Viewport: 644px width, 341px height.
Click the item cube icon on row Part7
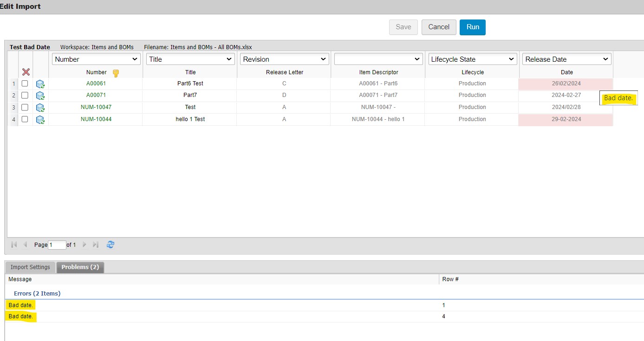pos(40,96)
